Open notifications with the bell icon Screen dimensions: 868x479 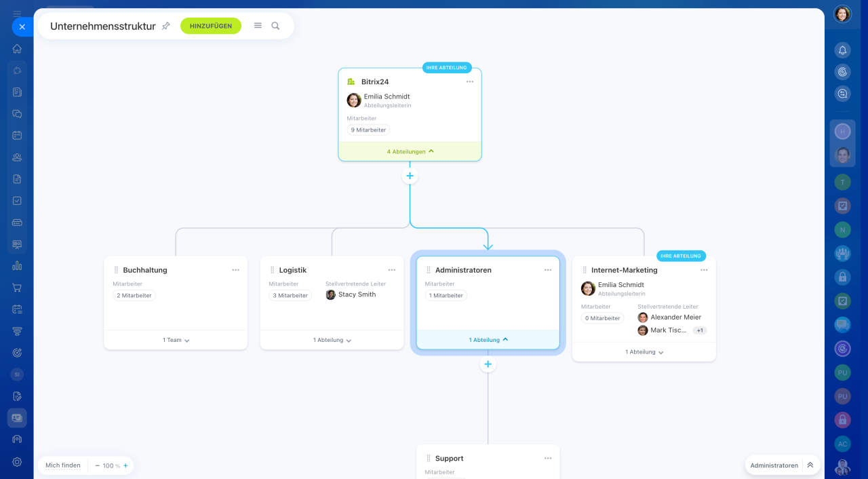pyautogui.click(x=842, y=50)
